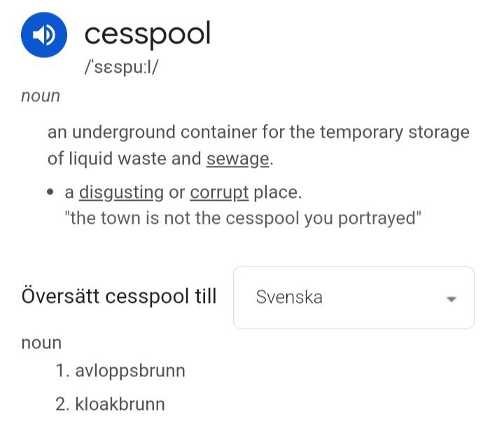Click the example sentence about the town
This screenshot has height=426, width=504.
(x=243, y=218)
